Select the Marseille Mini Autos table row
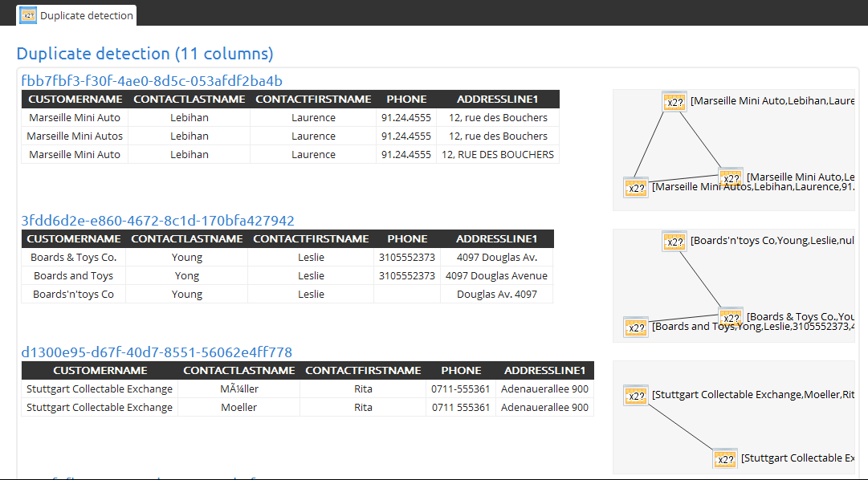868x480 pixels. pyautogui.click(x=74, y=136)
